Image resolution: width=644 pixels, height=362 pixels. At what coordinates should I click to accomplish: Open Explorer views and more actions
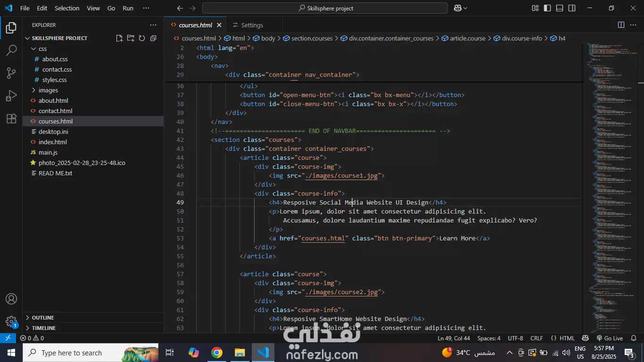[153, 25]
